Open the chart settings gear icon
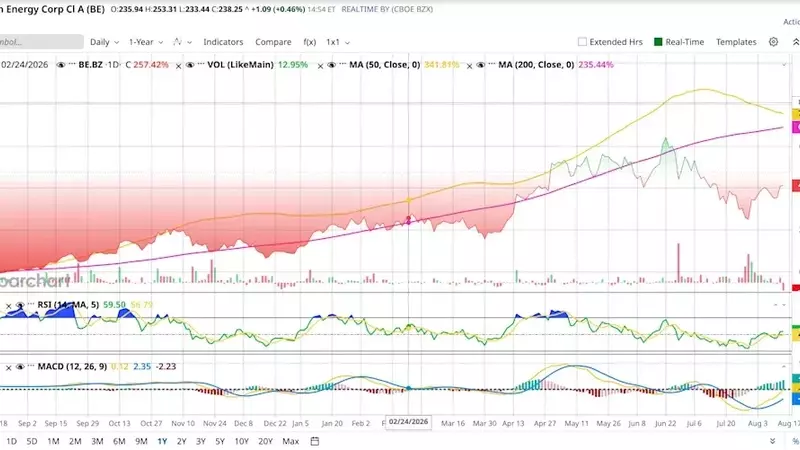This screenshot has height=450, width=800. 773,42
